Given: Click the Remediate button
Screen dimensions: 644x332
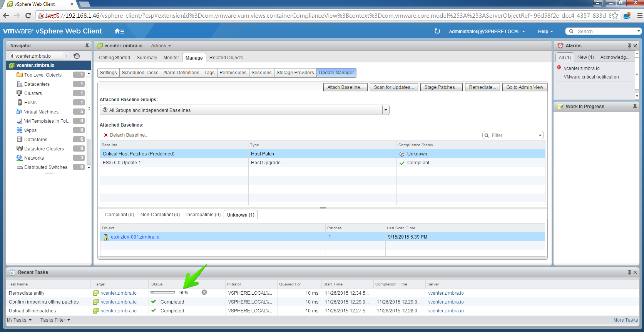Looking at the screenshot, I should click(482, 87).
